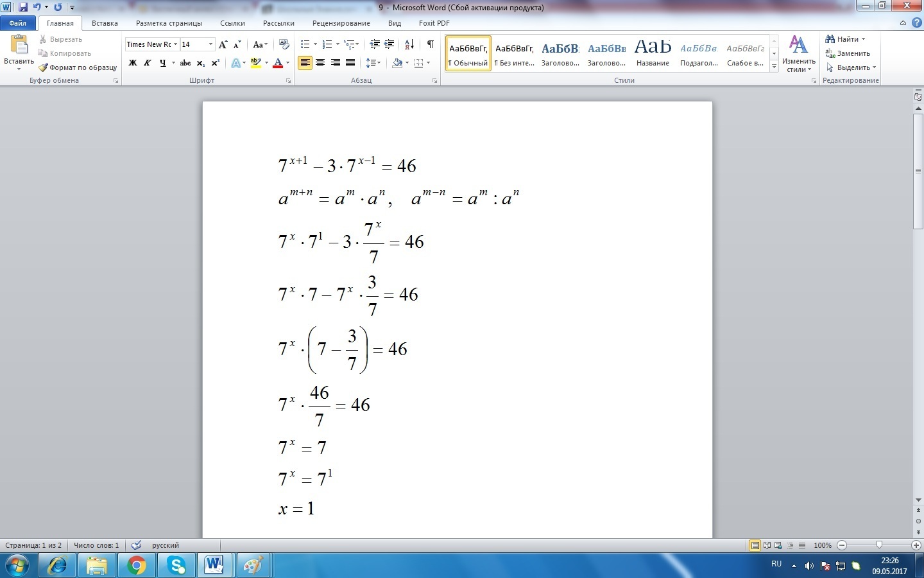Click the Grow Font icon
The width and height of the screenshot is (924, 578).
[223, 44]
